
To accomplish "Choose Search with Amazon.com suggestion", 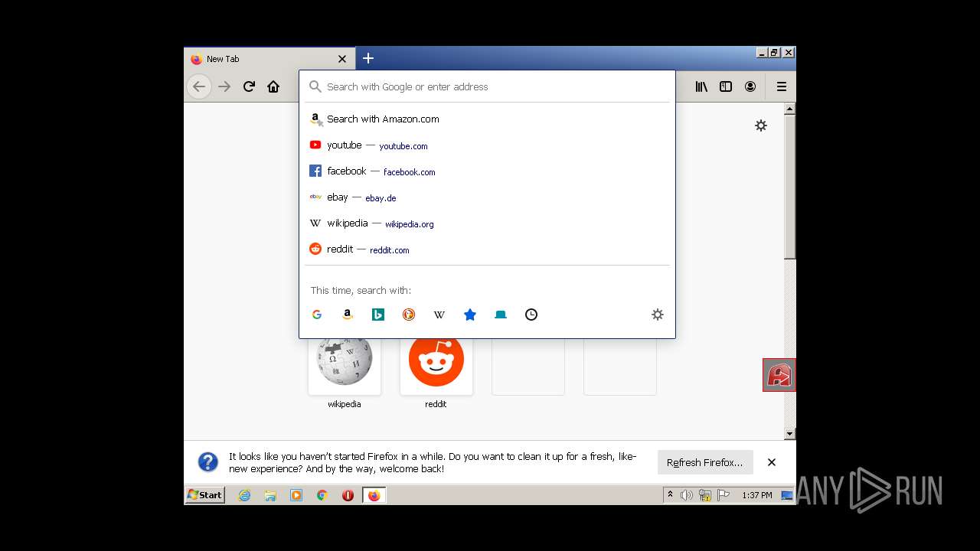I will coord(487,119).
